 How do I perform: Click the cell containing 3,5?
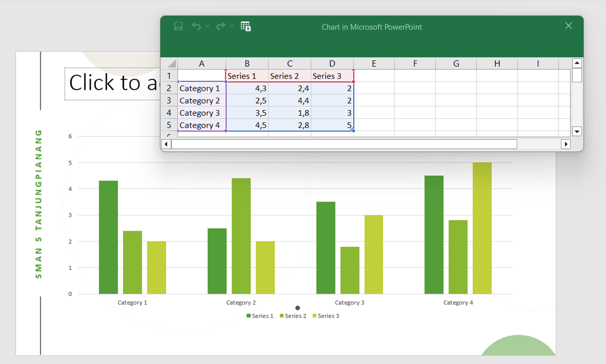(247, 113)
